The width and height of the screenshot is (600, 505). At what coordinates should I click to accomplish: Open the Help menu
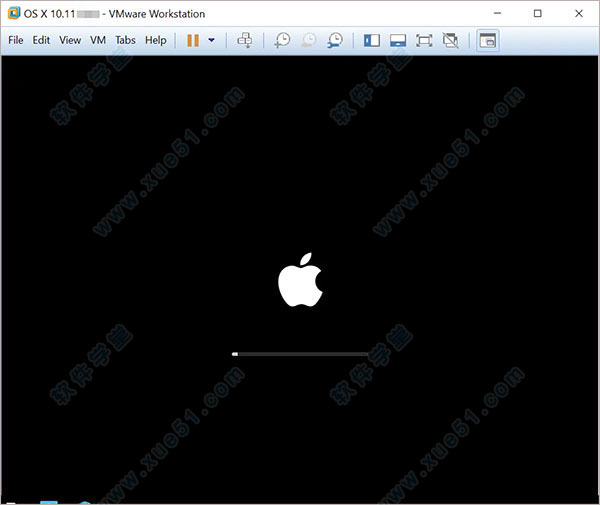click(x=155, y=40)
